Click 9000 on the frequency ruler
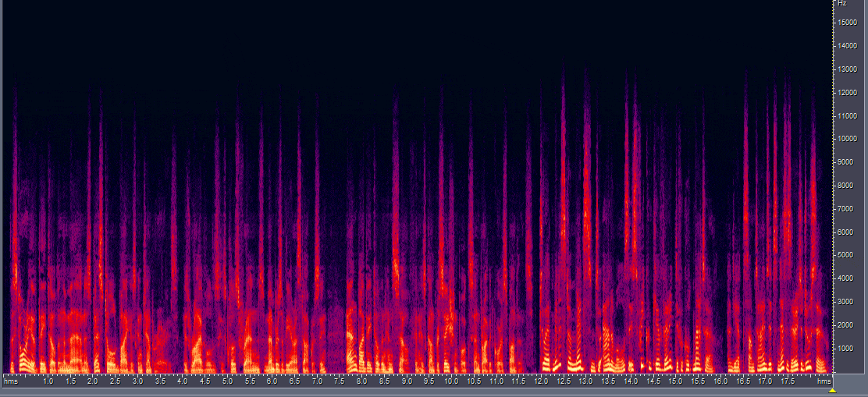 (846, 162)
